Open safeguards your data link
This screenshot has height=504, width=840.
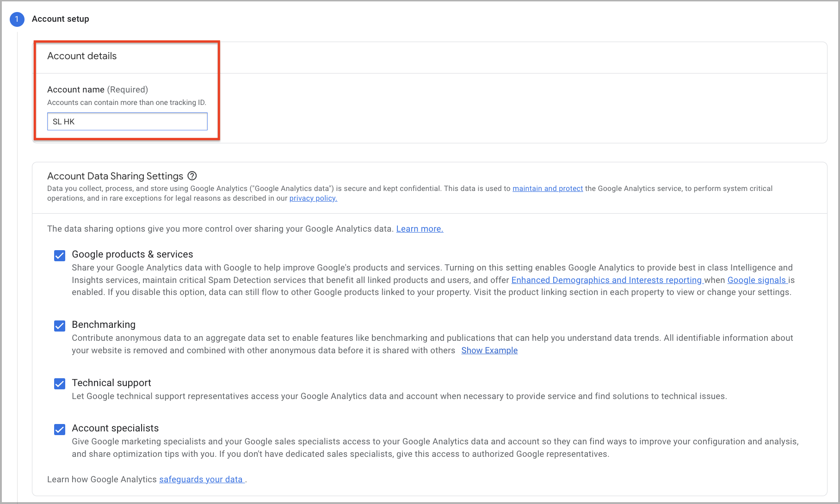(202, 479)
